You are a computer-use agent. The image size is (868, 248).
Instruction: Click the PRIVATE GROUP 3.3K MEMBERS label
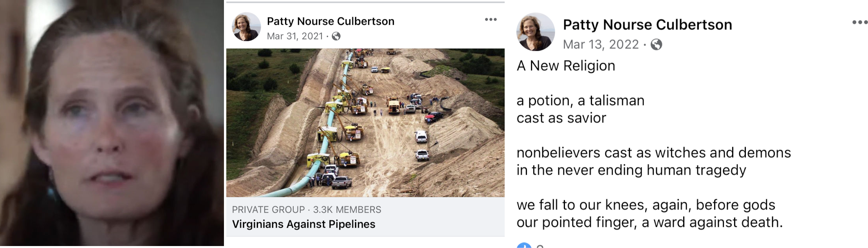tap(306, 210)
